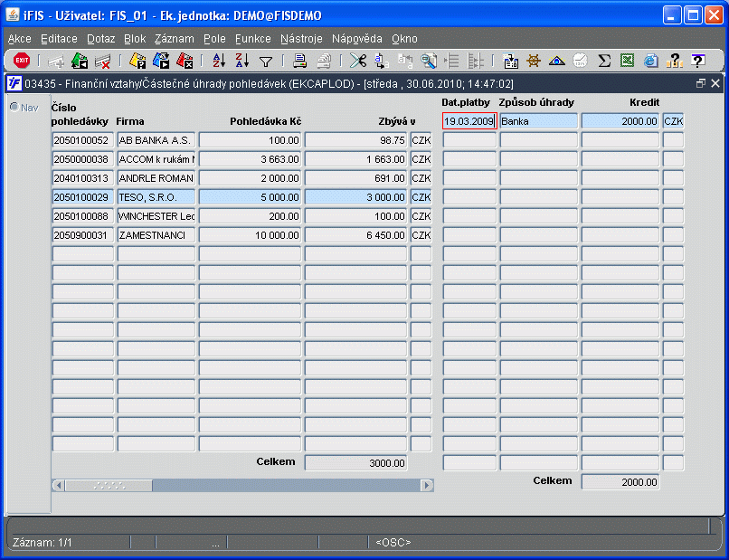Screen dimensions: 729x560
Task: Click the execute query icon
Action: point(161,61)
